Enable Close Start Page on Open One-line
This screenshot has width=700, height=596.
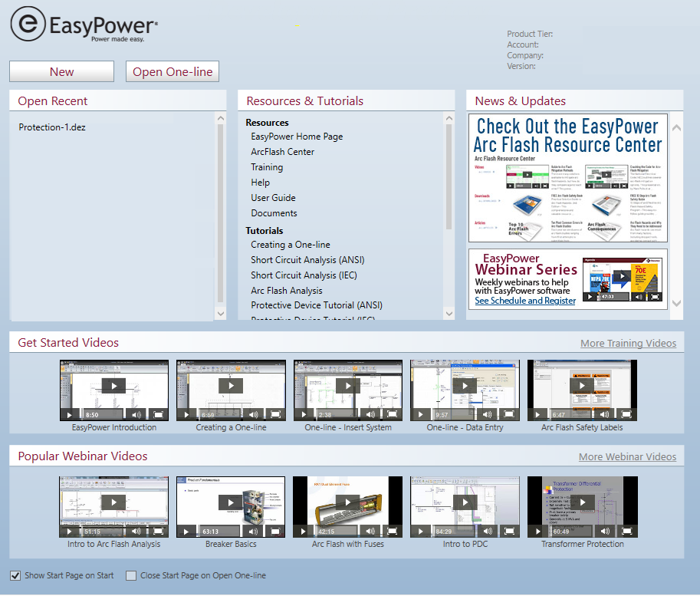click(131, 575)
